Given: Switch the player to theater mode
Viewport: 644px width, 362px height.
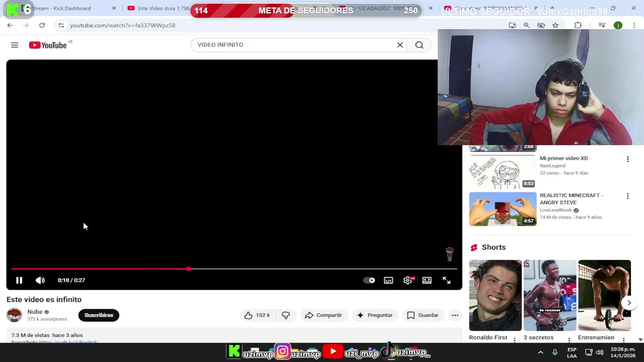Looking at the screenshot, I should 427,280.
